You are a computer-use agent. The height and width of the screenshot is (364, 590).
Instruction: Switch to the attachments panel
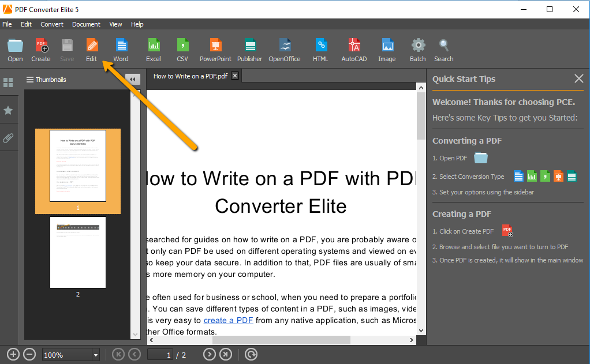[x=9, y=138]
